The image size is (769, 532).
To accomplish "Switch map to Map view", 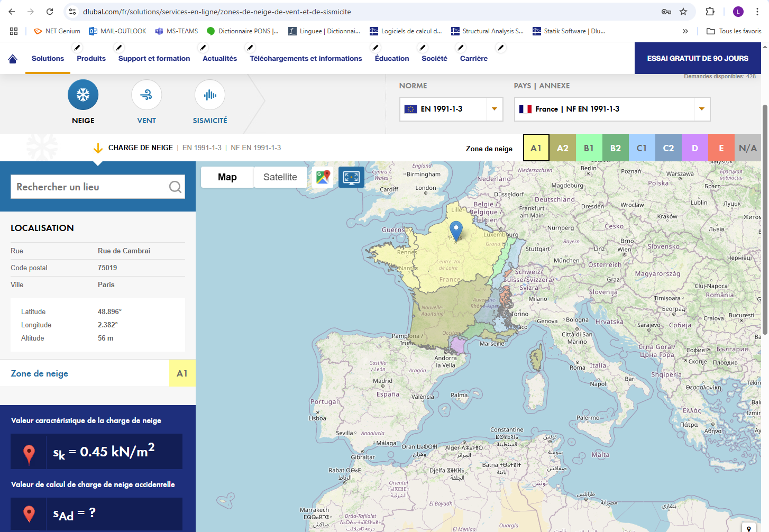I will tap(227, 177).
